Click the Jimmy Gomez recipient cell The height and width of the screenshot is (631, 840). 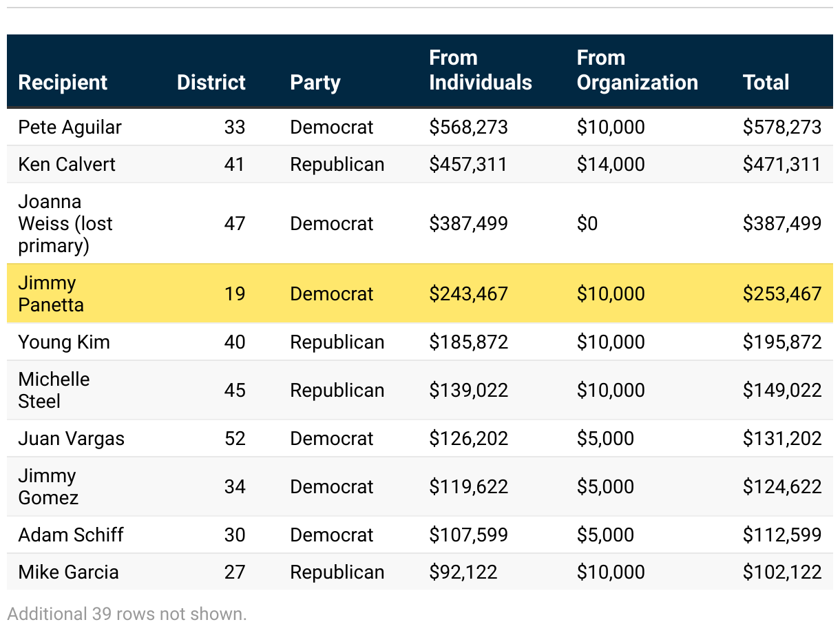[48, 487]
